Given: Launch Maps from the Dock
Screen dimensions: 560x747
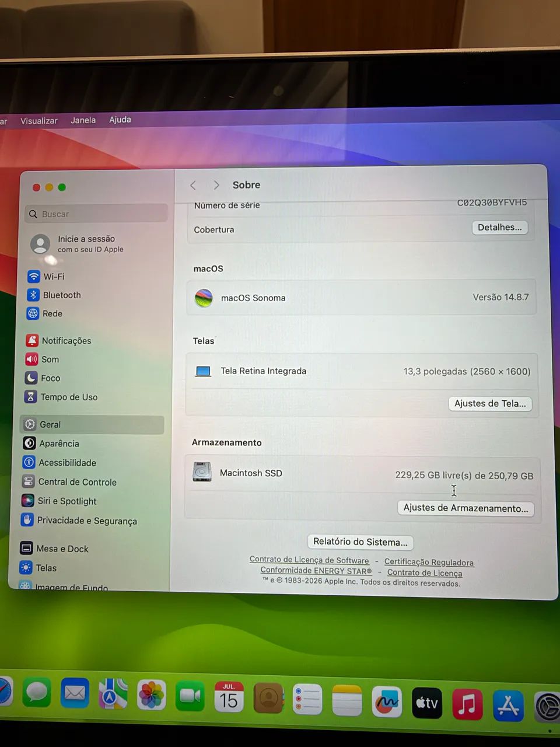Looking at the screenshot, I should tap(113, 694).
